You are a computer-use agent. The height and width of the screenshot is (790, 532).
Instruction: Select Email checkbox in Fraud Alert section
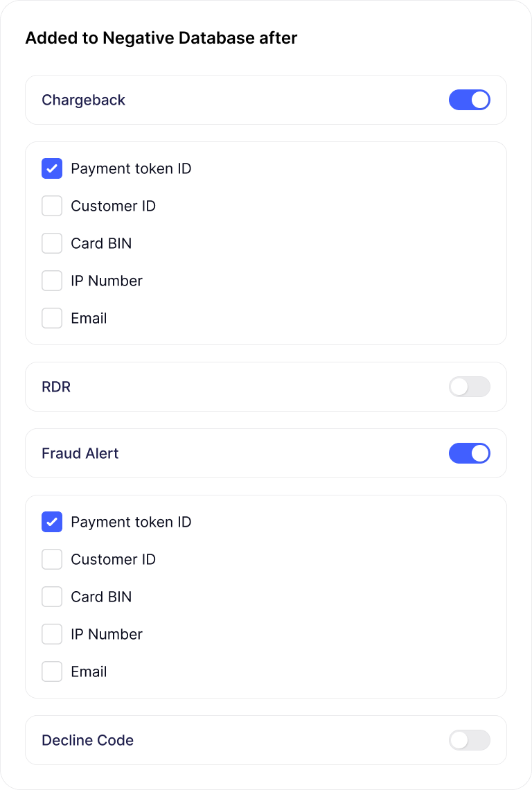pyautogui.click(x=52, y=671)
